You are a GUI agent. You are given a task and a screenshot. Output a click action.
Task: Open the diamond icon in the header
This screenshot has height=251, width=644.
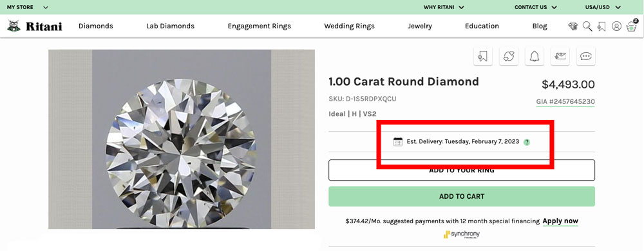pos(573,26)
